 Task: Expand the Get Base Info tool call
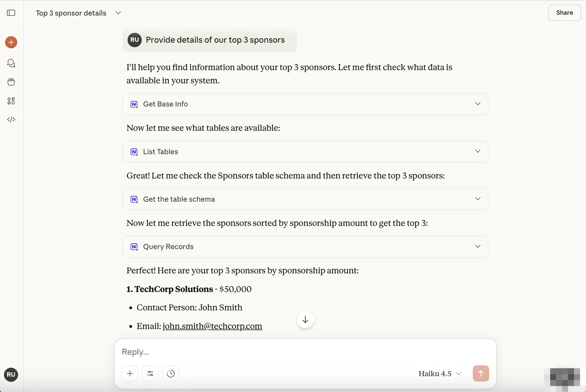[305, 104]
